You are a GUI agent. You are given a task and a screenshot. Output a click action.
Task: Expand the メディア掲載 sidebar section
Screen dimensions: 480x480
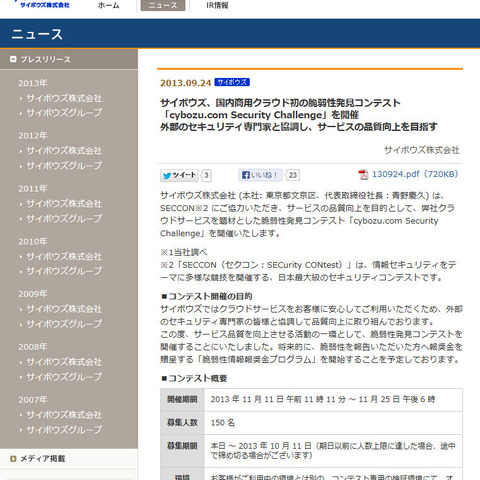pos(69,459)
